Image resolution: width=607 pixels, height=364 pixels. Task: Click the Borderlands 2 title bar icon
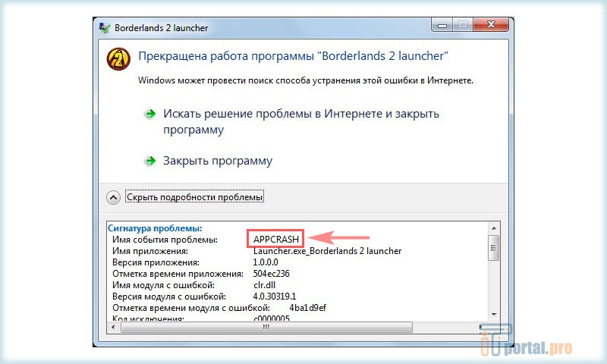(x=105, y=28)
